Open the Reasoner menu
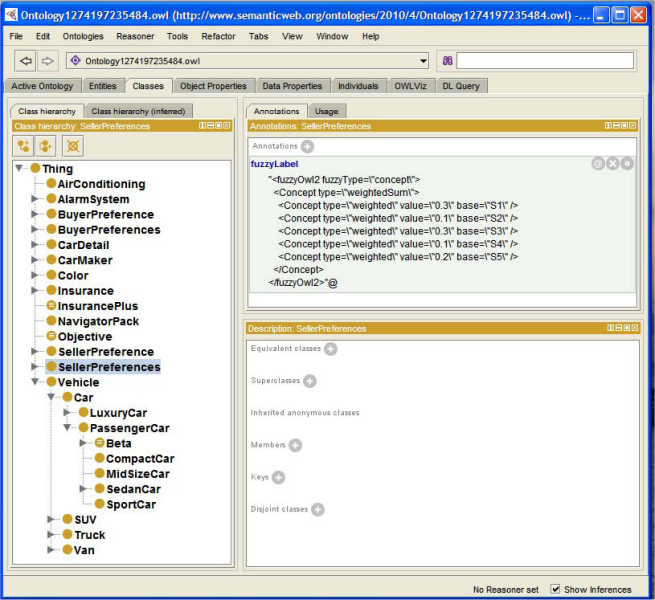Image resolution: width=655 pixels, height=600 pixels. coord(135,36)
